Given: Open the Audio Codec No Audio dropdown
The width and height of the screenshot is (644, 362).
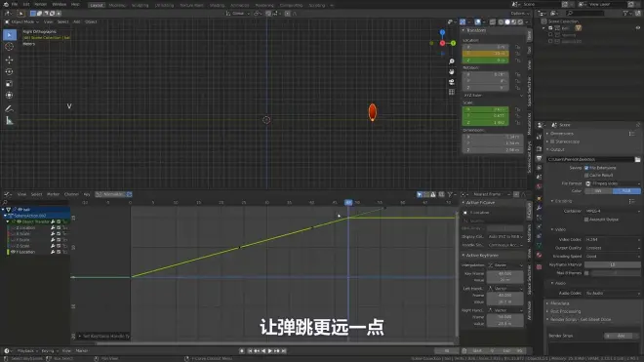Looking at the screenshot, I should tap(613, 293).
